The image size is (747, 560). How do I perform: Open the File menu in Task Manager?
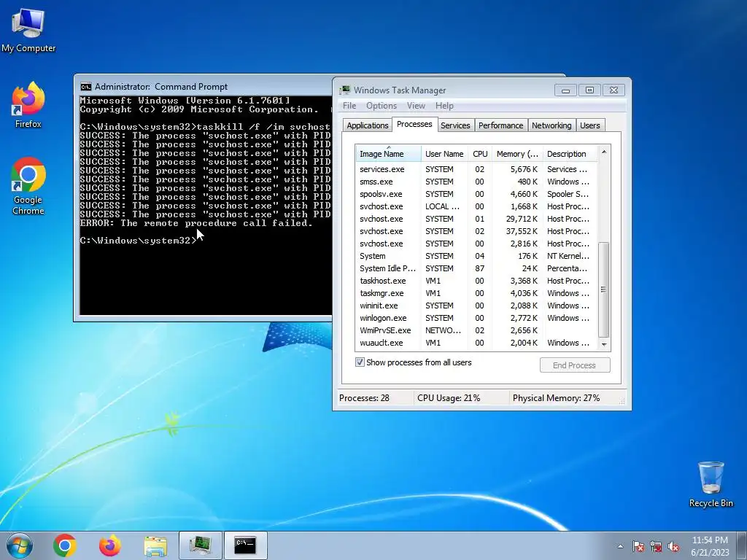coord(349,106)
